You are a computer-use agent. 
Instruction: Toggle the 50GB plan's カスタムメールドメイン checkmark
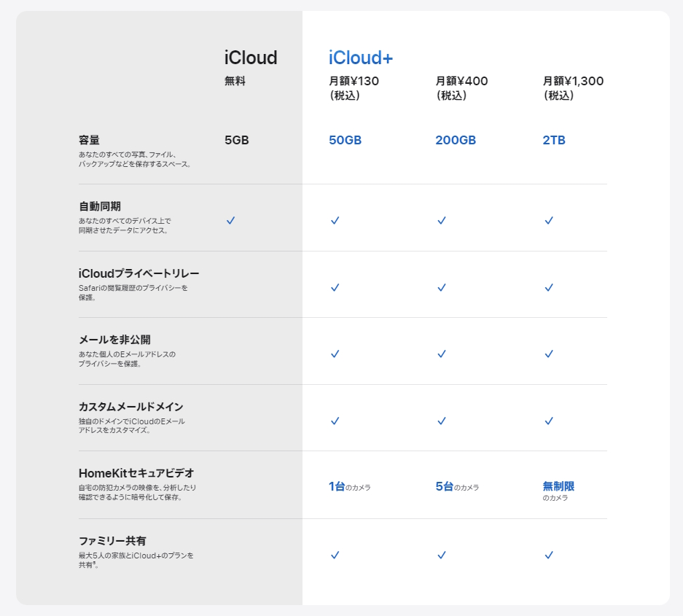(x=335, y=420)
